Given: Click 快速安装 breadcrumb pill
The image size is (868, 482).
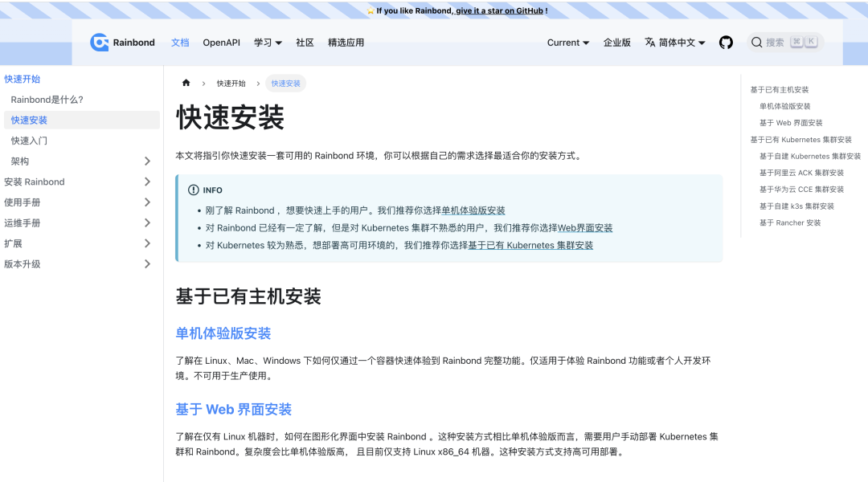Looking at the screenshot, I should pos(285,84).
